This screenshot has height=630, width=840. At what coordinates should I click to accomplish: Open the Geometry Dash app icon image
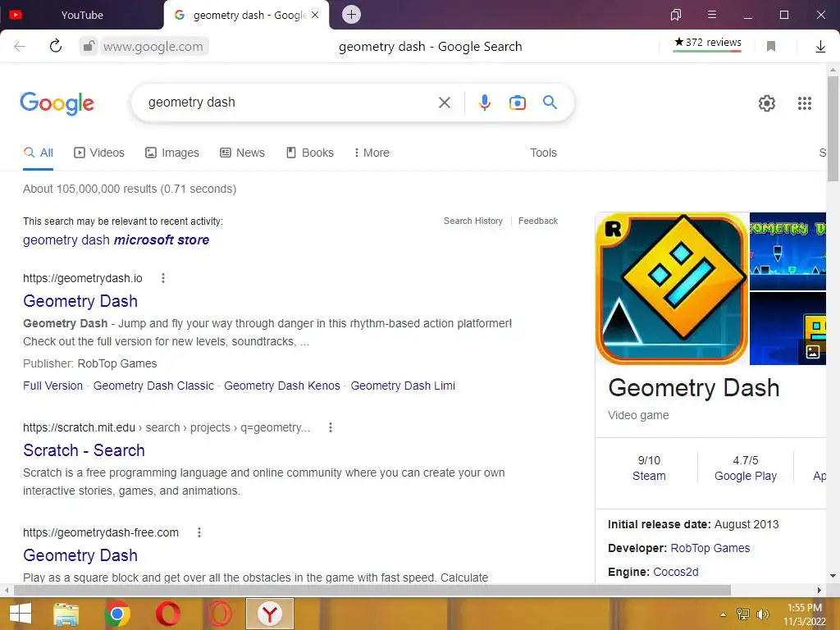tap(672, 288)
